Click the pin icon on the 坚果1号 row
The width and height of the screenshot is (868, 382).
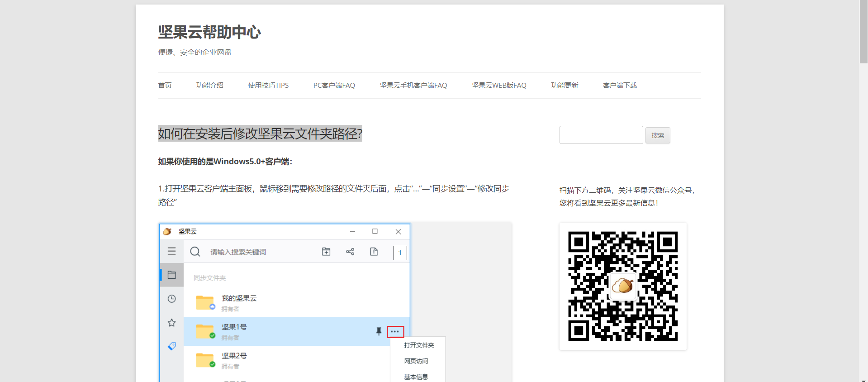tap(379, 331)
